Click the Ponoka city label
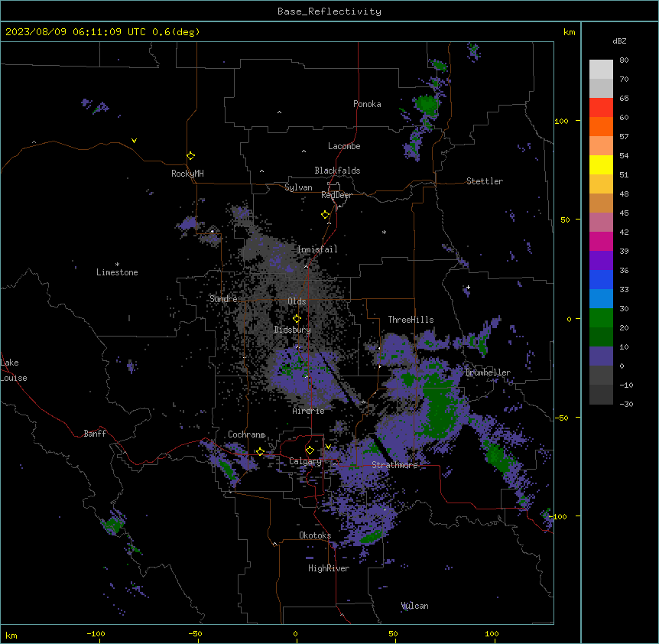The width and height of the screenshot is (659, 644). (367, 104)
